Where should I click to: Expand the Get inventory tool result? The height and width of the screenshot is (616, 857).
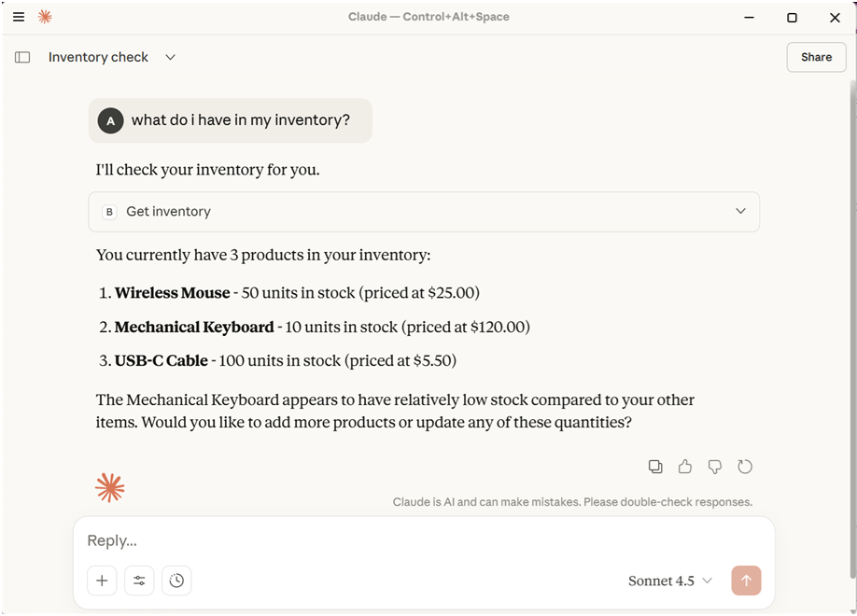click(740, 212)
